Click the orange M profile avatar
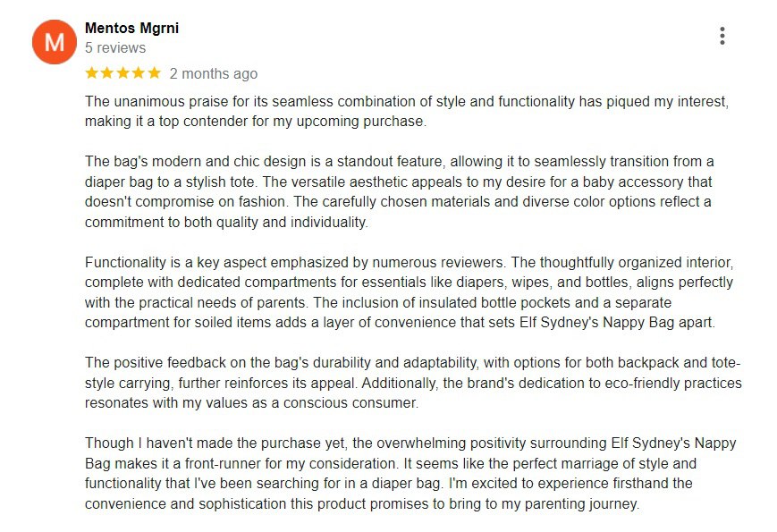 [55, 41]
